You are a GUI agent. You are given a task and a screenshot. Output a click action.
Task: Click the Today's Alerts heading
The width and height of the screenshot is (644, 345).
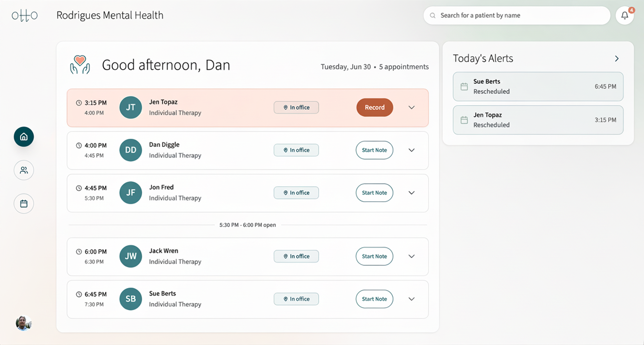tap(483, 58)
